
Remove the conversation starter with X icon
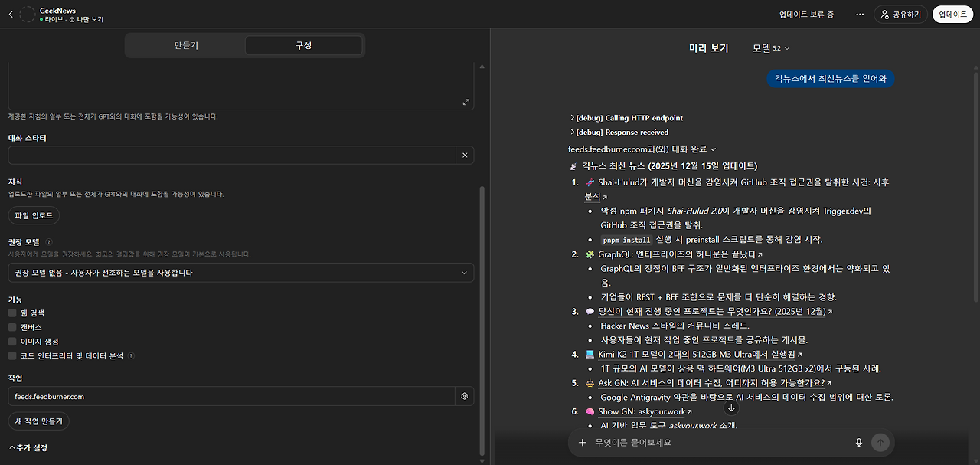[x=465, y=156]
